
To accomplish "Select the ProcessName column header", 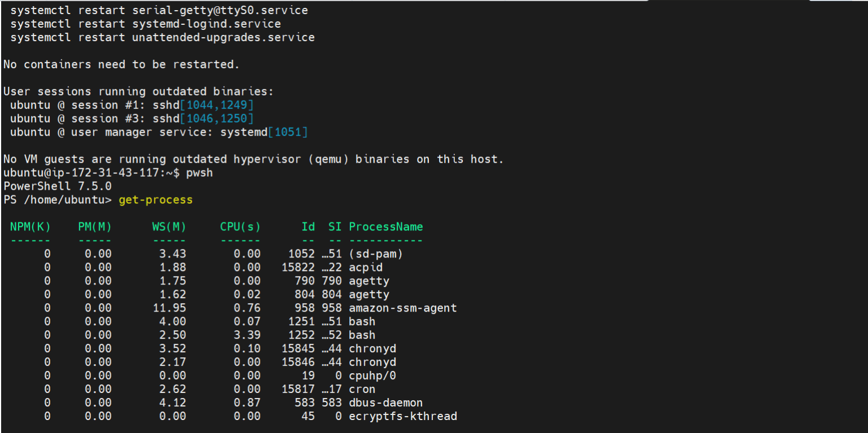I will 385,226.
